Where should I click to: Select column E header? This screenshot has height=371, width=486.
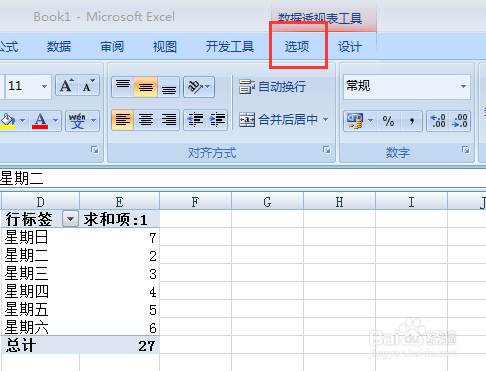pyautogui.click(x=119, y=202)
